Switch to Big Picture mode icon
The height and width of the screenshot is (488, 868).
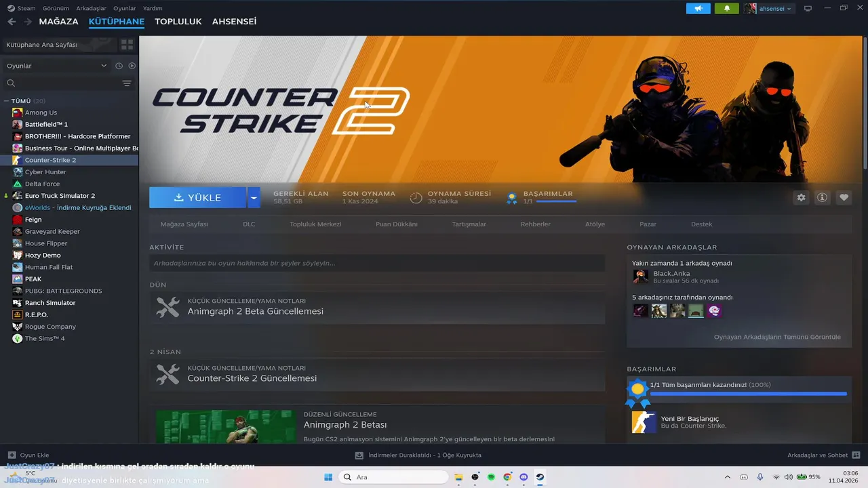coord(808,8)
